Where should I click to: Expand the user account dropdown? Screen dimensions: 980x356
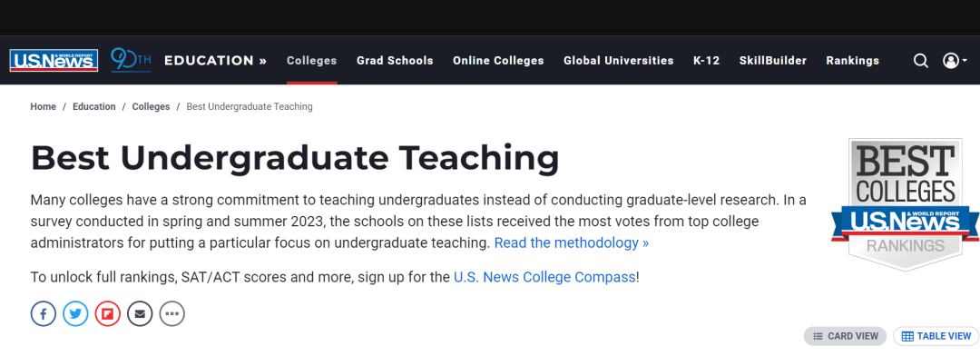pyautogui.click(x=955, y=61)
